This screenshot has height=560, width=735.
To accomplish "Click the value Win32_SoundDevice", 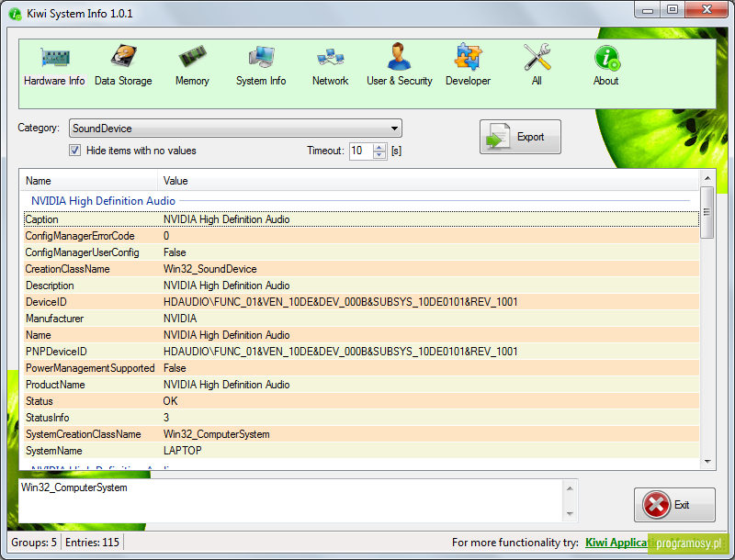I will [210, 269].
